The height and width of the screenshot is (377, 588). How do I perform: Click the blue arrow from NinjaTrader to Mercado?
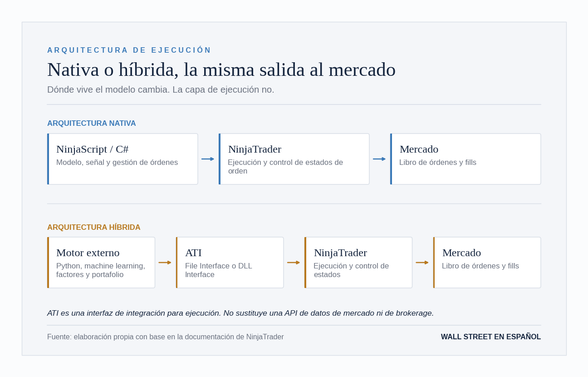[379, 159]
